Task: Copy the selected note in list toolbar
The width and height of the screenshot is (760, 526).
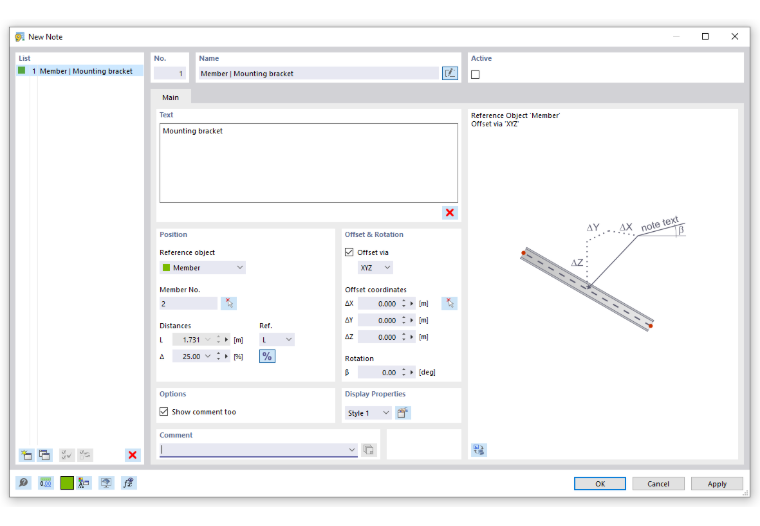Action: pos(45,455)
